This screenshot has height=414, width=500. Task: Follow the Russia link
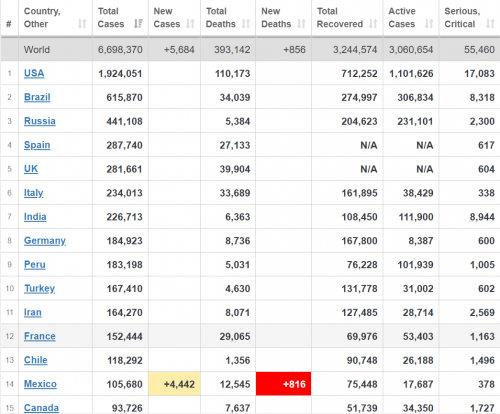pos(40,121)
